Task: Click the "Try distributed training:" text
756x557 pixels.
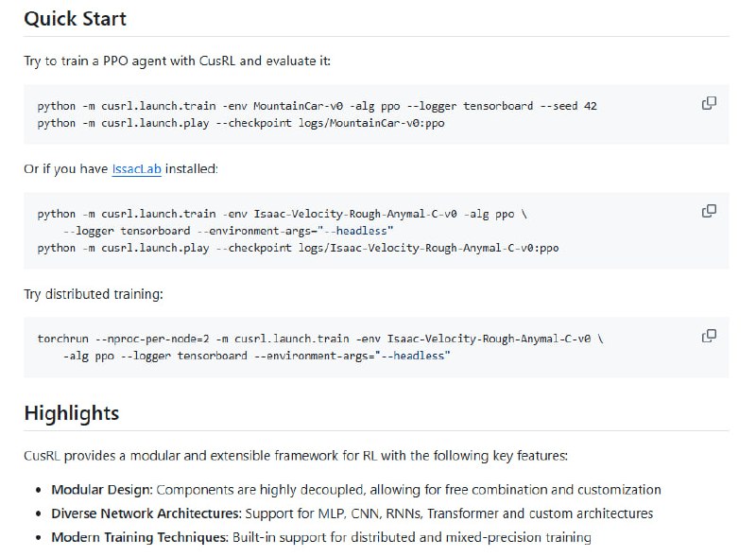Action: (x=94, y=294)
